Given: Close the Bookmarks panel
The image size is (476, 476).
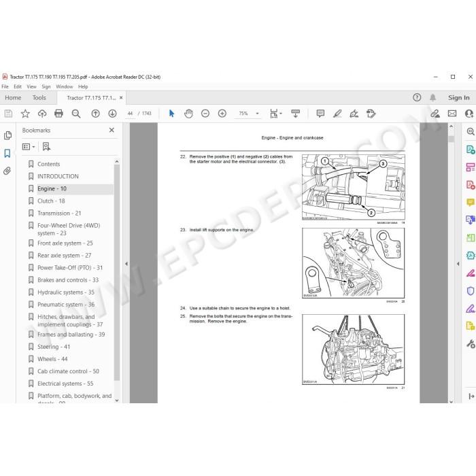Looking at the screenshot, I should pos(112,130).
